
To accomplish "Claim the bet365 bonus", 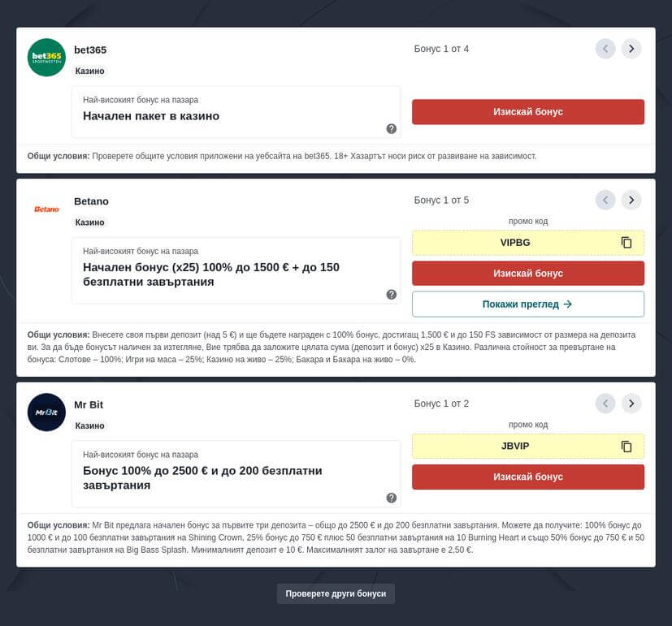I will point(527,112).
